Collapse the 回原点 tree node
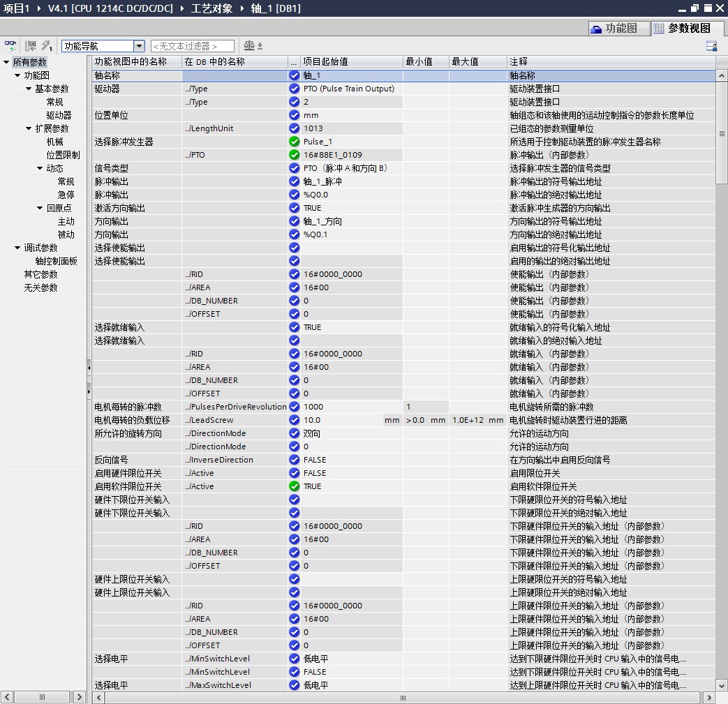Image resolution: width=728 pixels, height=704 pixels. 40,208
